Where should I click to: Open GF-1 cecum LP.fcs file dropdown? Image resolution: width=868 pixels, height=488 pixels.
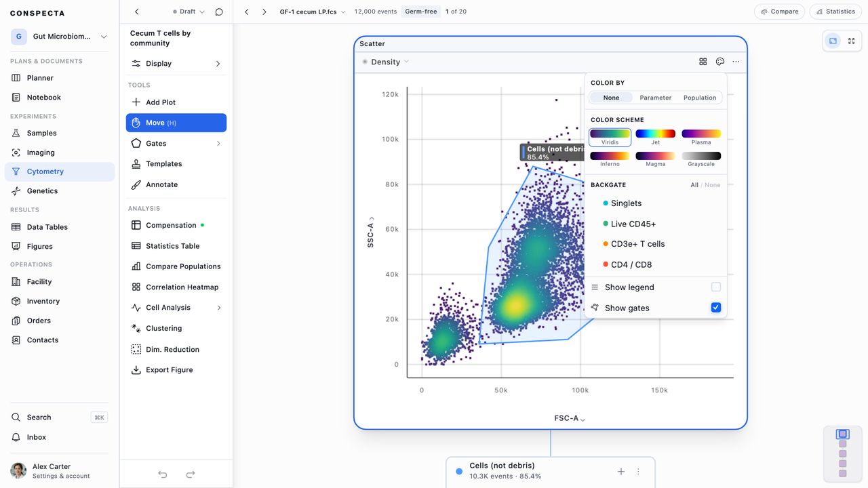[x=313, y=12]
